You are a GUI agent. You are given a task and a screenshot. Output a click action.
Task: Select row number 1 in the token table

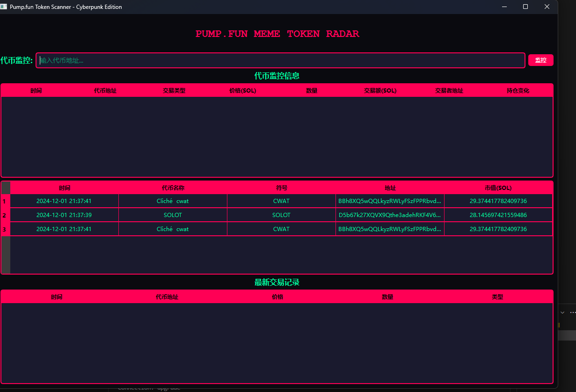[5, 201]
